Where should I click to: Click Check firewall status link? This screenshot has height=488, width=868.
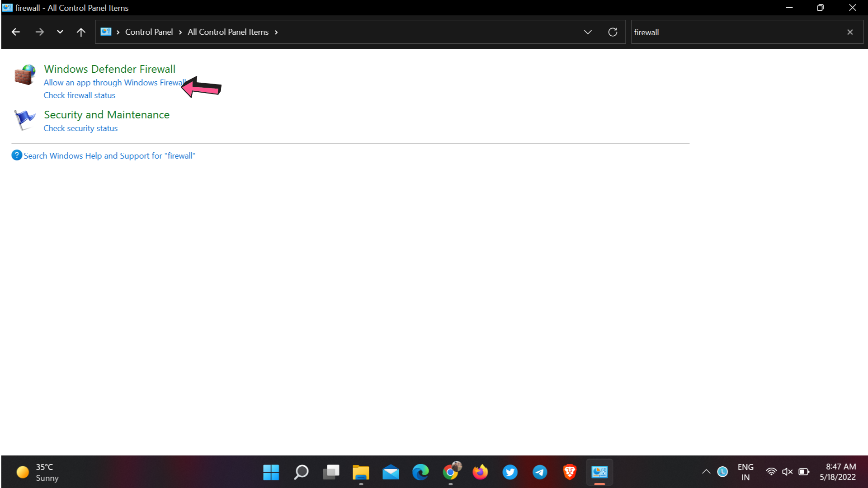coord(79,95)
